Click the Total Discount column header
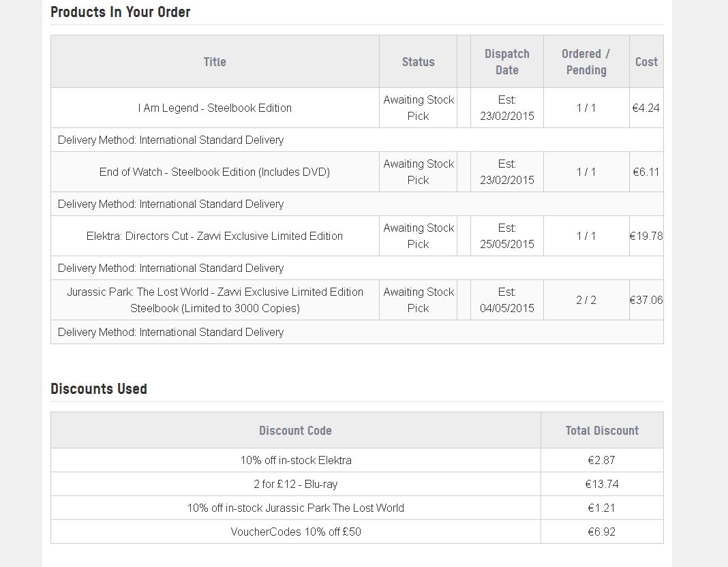 [x=602, y=430]
